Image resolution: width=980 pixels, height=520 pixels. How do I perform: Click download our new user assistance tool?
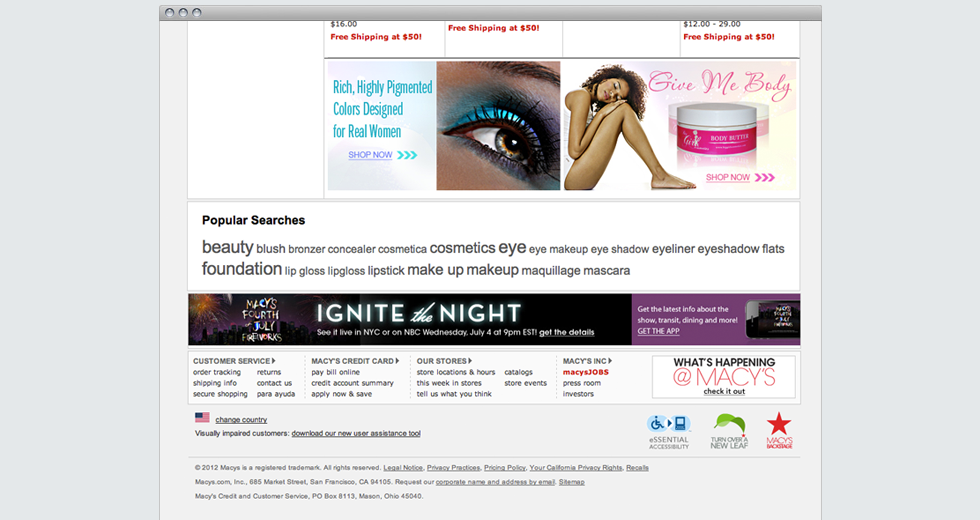coord(356,433)
